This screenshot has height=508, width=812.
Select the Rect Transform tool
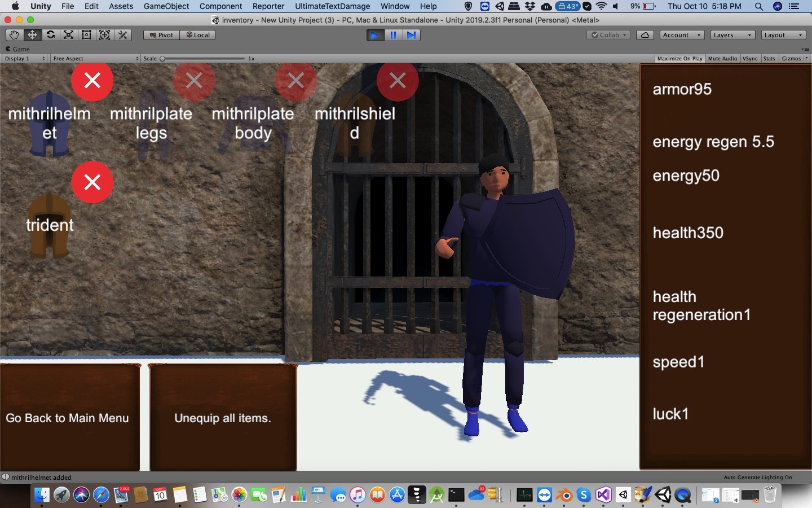click(86, 34)
